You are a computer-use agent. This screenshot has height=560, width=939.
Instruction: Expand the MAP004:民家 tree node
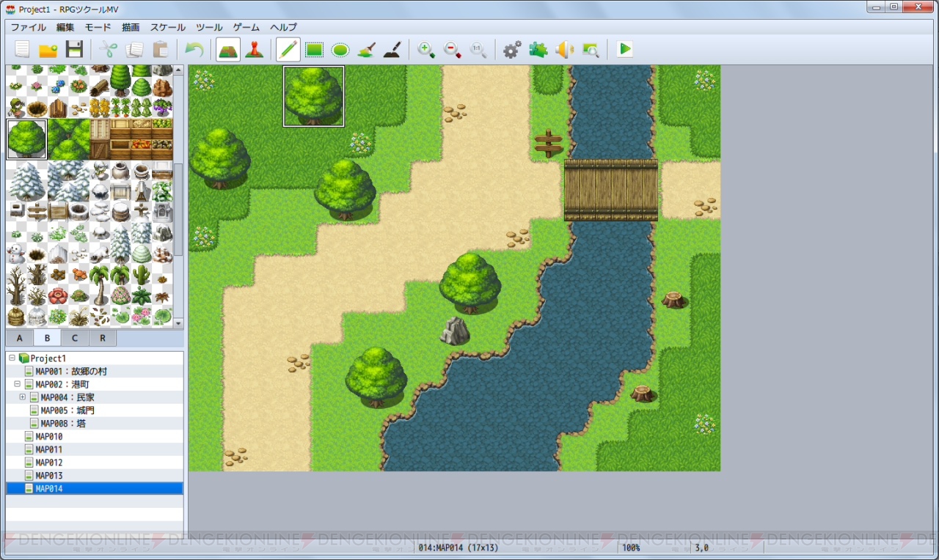(23, 397)
